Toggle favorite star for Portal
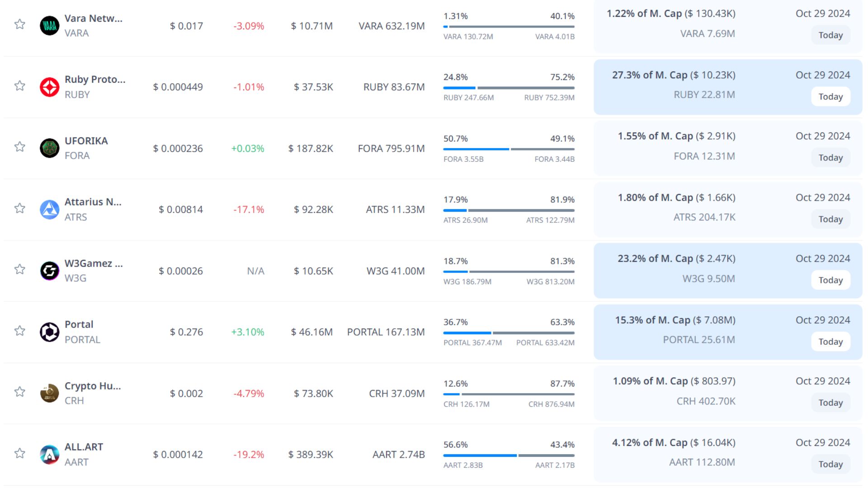Screen dimensions: 868x488 click(x=19, y=331)
